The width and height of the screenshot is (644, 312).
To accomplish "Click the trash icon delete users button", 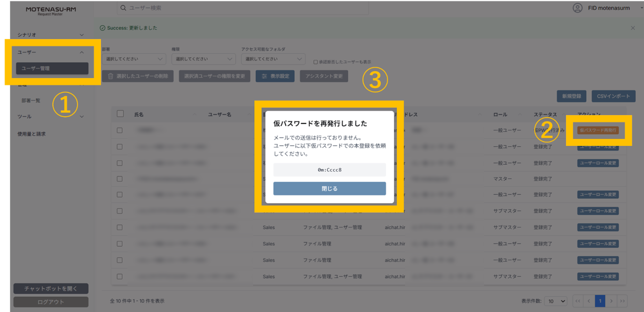I will pos(111,76).
